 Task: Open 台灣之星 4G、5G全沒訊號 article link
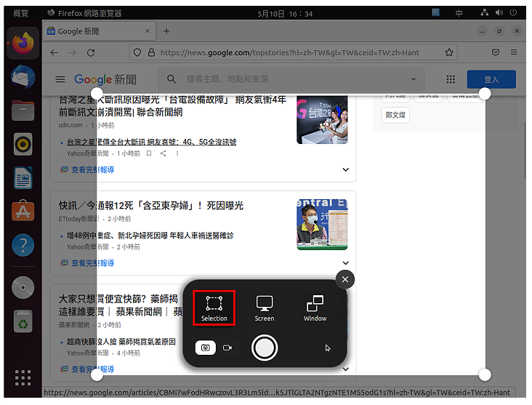151,142
